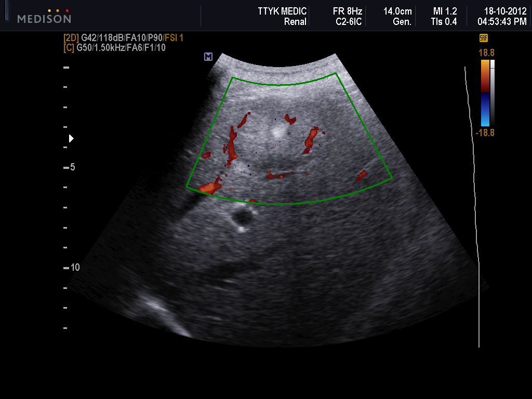Toggle the Gen. optimization setting

click(402, 22)
